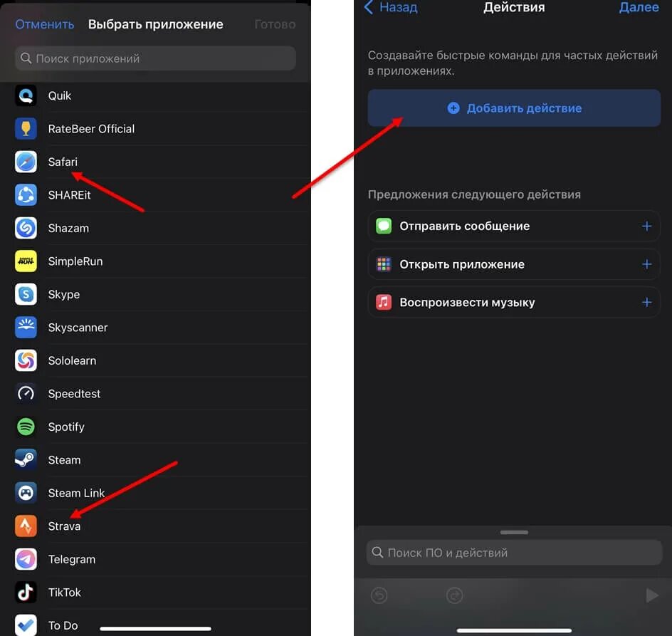Tap the dimmed Готово button
This screenshot has width=672, height=636.
tap(275, 24)
